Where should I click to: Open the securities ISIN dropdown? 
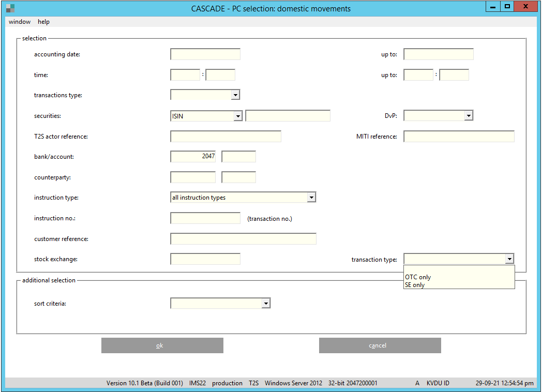238,116
